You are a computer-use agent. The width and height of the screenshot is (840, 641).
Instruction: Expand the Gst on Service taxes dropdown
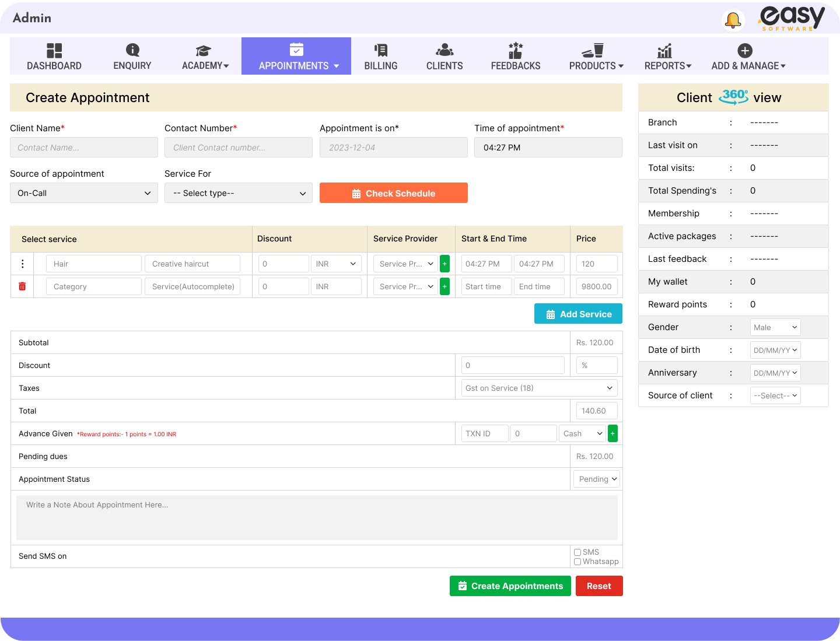[538, 388]
